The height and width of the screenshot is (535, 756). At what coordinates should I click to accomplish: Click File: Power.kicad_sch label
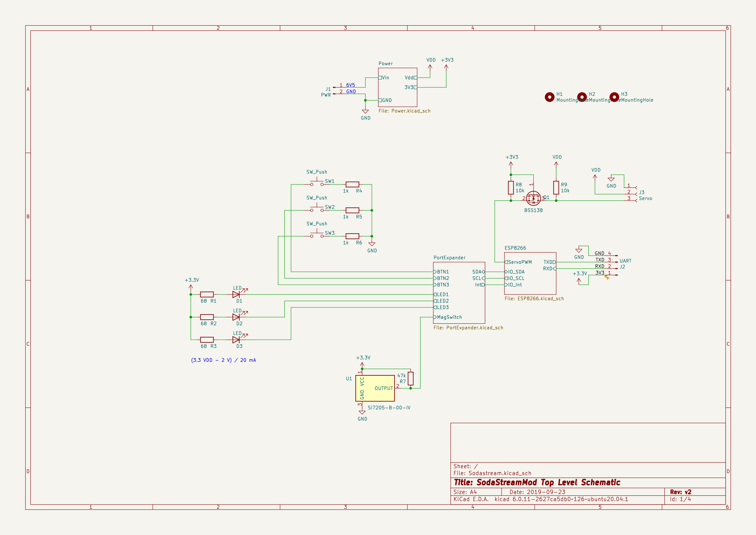(x=404, y=111)
